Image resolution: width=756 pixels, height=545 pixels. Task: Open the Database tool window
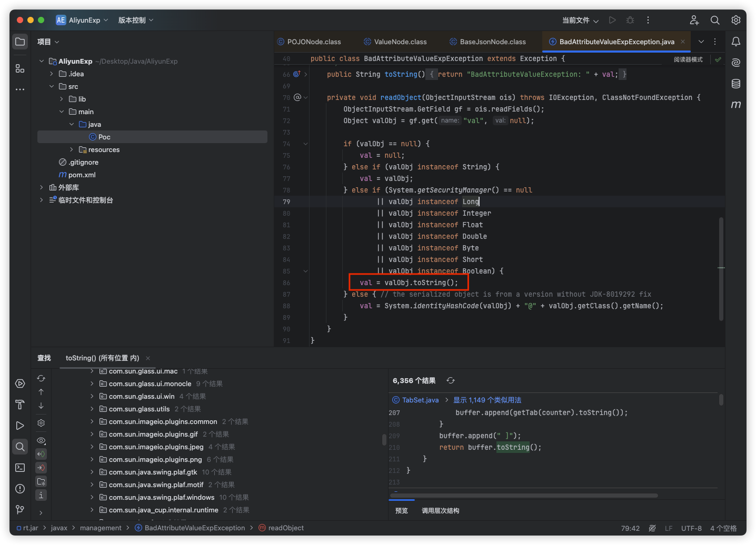click(736, 84)
